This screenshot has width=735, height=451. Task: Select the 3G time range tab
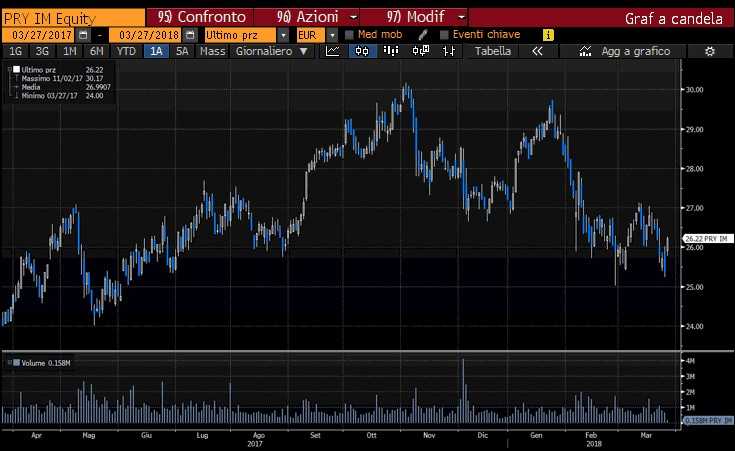coord(42,51)
